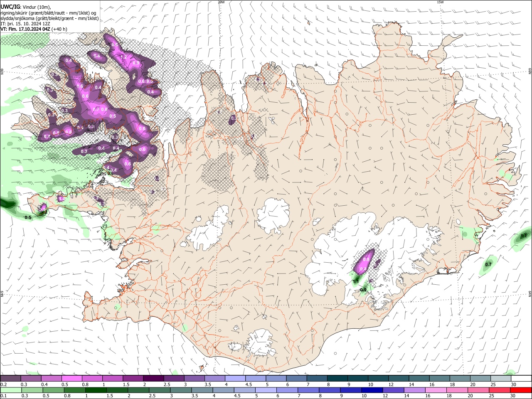Select the darkest green 1 swatch in lower legend

(96, 390)
